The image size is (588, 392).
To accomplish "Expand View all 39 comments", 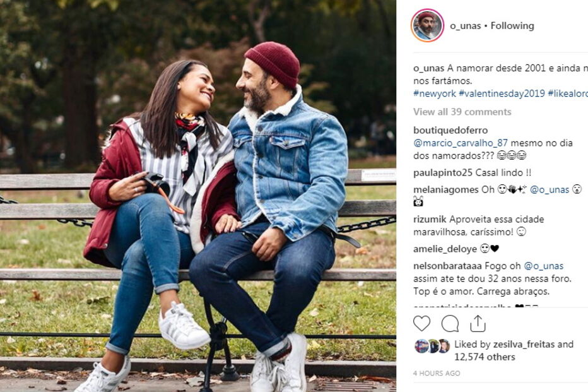I will (462, 112).
